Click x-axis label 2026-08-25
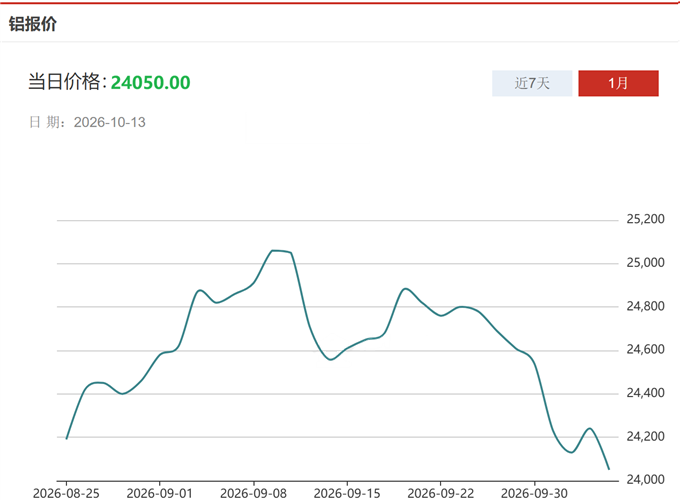This screenshot has width=680, height=500. click(66, 493)
